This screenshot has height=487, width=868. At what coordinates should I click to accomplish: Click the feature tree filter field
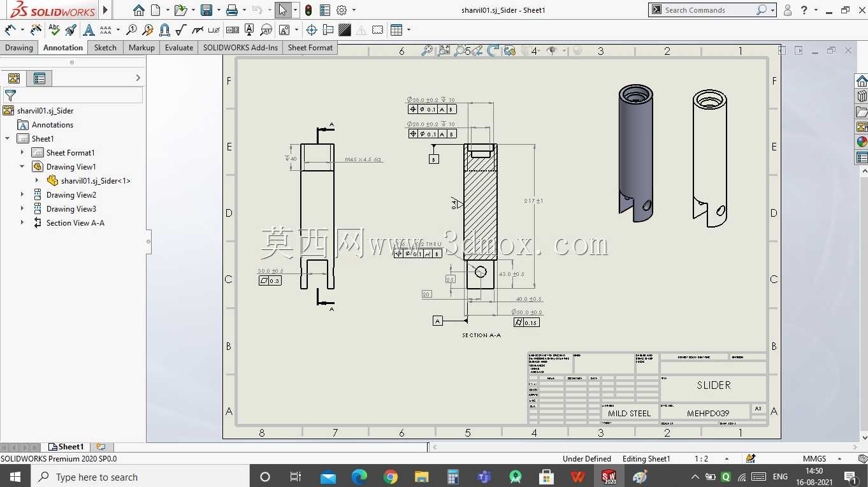(73, 96)
